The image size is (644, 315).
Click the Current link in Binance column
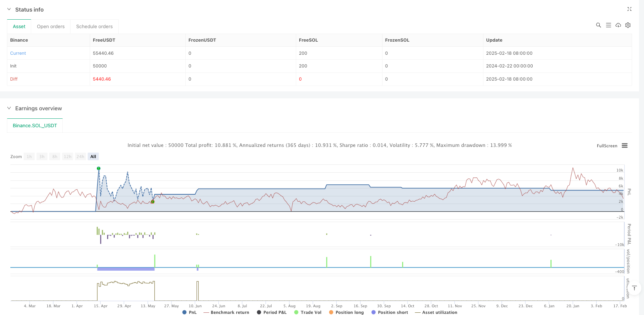point(18,53)
